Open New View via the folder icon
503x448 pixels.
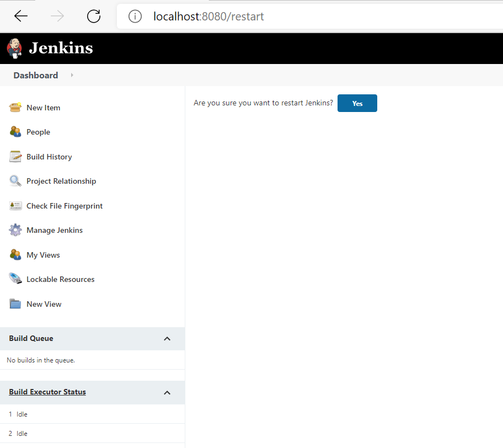(15, 303)
